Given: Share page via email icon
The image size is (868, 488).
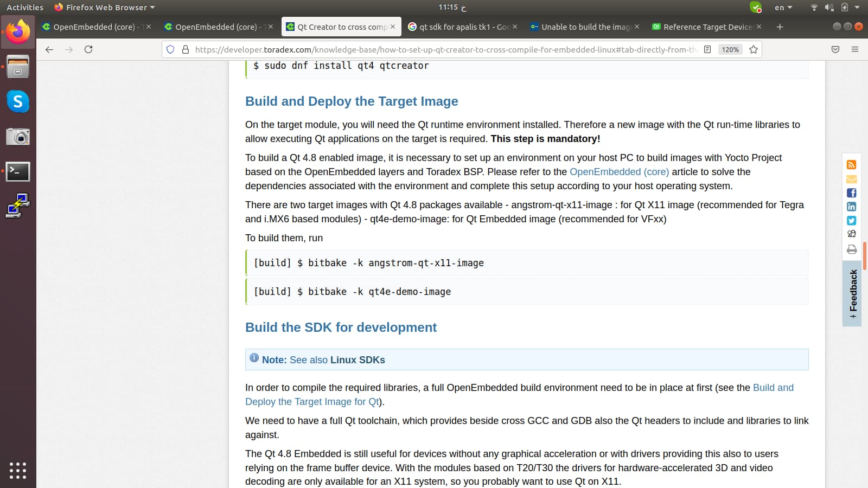Looking at the screenshot, I should (851, 179).
